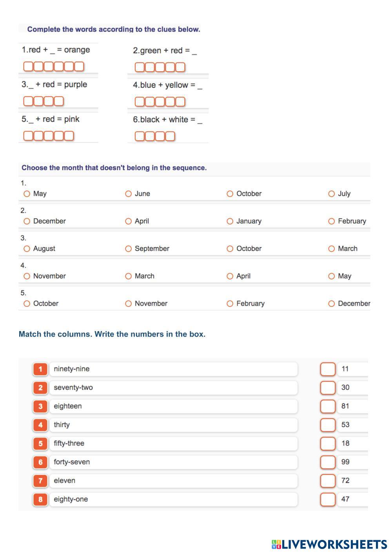Click the answer box next to 81
This screenshot has height=554, width=392.
click(x=328, y=406)
